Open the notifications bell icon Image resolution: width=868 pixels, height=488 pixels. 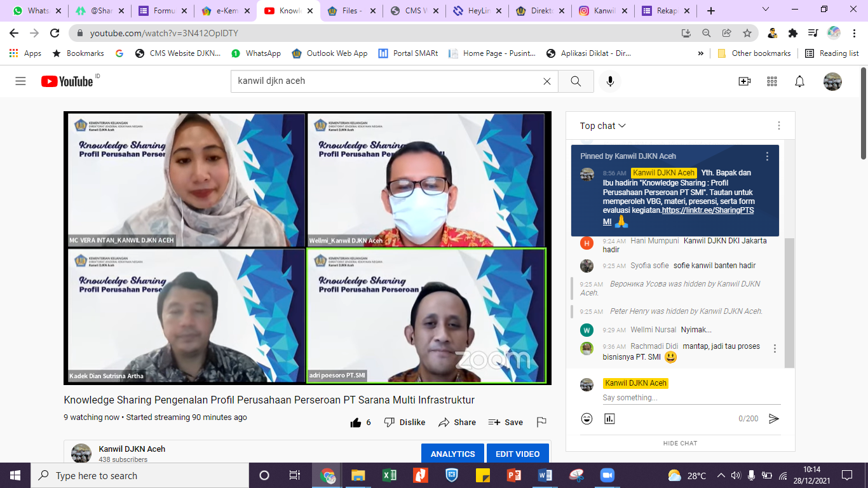(799, 81)
